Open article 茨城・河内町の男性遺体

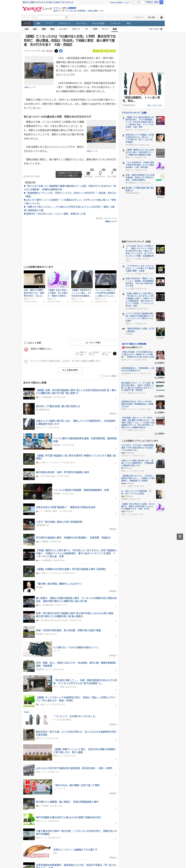pos(68,630)
